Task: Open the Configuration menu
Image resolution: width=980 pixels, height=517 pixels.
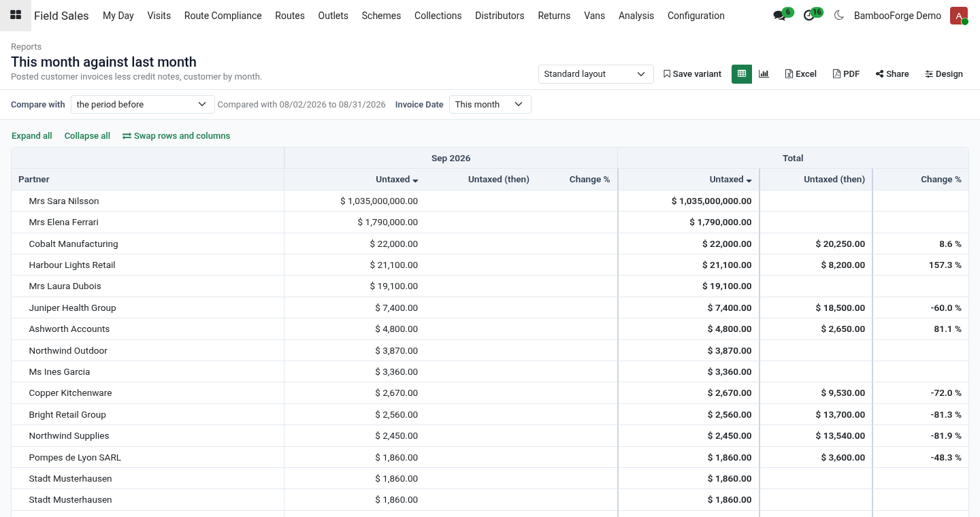Action: click(696, 16)
